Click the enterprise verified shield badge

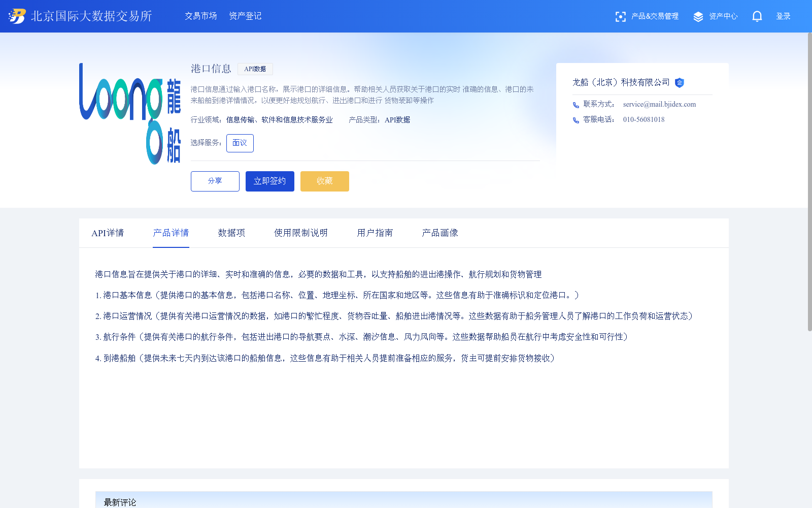[x=680, y=83]
